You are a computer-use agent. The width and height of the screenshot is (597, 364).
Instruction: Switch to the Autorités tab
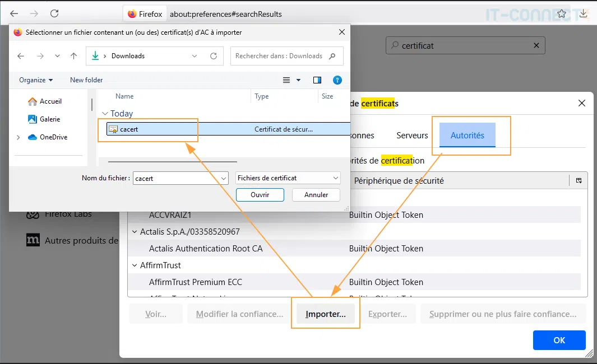point(467,136)
